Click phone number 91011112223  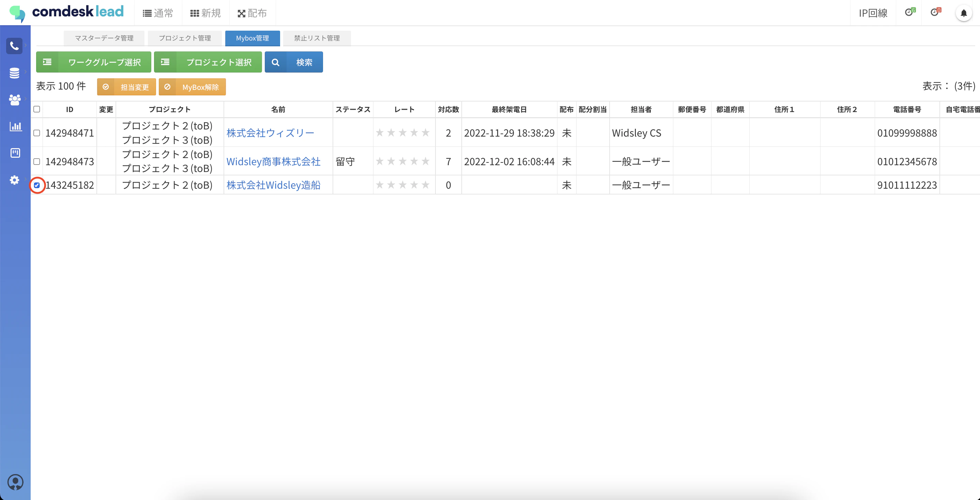coord(907,185)
